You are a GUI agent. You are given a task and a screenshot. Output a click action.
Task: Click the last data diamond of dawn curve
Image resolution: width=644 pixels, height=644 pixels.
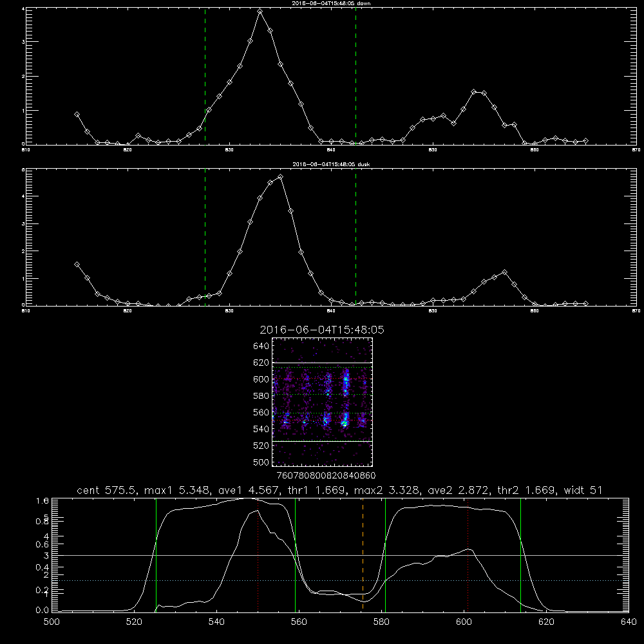pos(585,141)
